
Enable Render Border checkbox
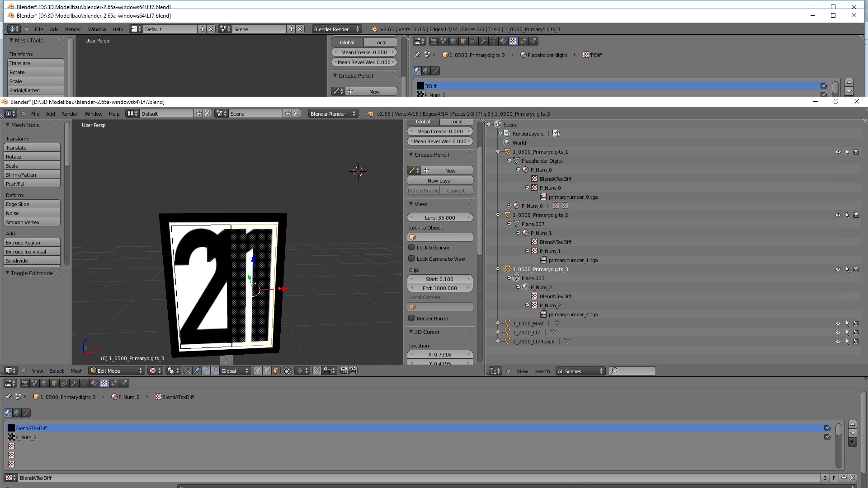point(411,319)
